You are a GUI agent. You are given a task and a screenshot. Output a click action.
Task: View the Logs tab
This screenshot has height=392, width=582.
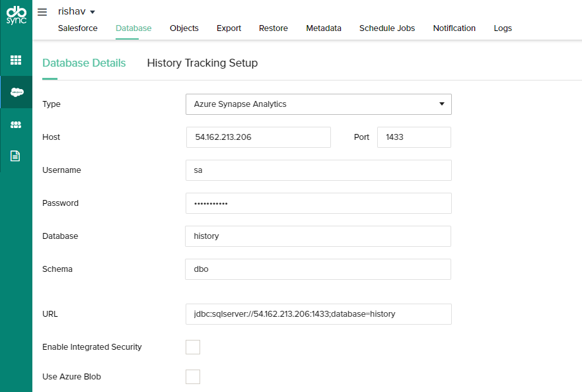pos(503,28)
